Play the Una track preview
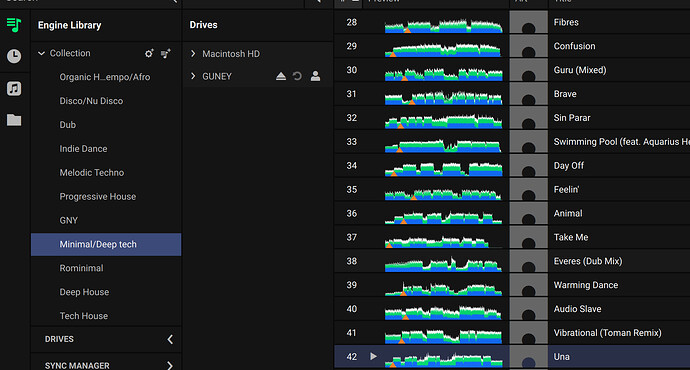 [x=373, y=356]
